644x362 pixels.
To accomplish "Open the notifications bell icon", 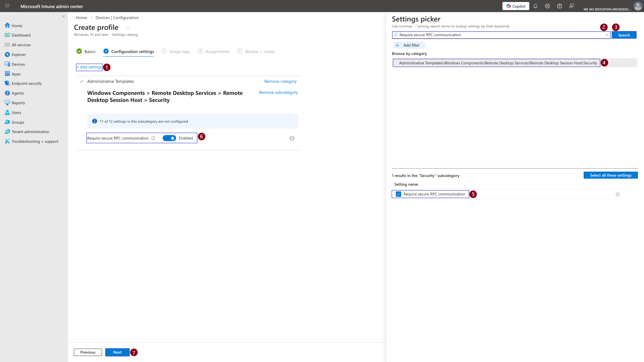I will [x=535, y=6].
